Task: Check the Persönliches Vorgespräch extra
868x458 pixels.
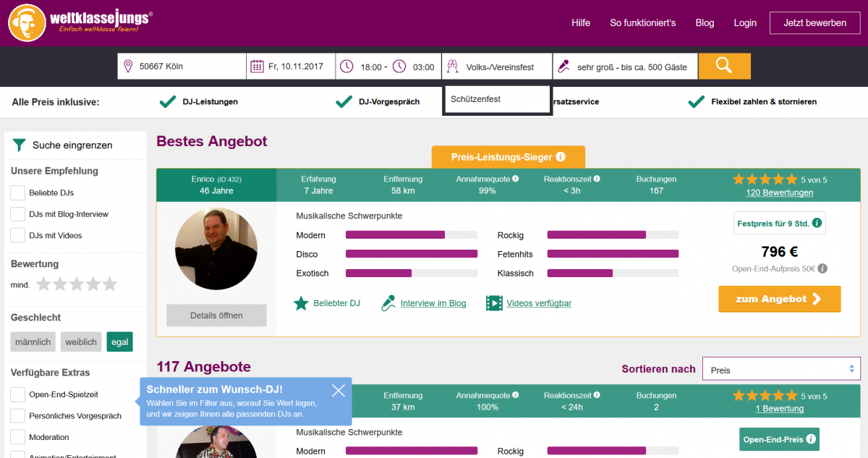Action: click(x=17, y=416)
